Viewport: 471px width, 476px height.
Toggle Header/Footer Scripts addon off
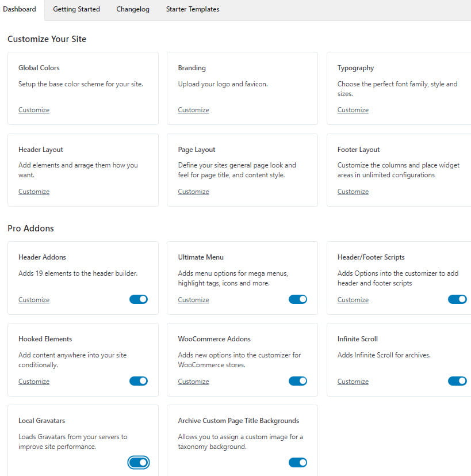[457, 299]
